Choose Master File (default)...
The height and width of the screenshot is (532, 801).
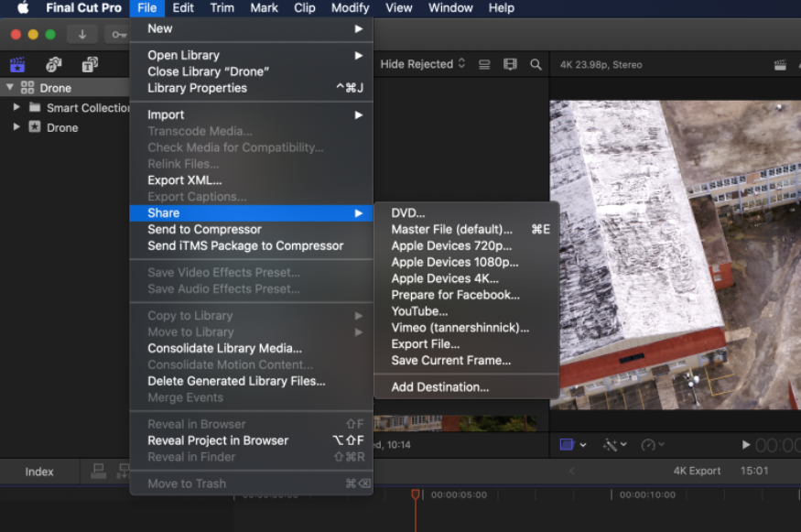(x=466, y=230)
